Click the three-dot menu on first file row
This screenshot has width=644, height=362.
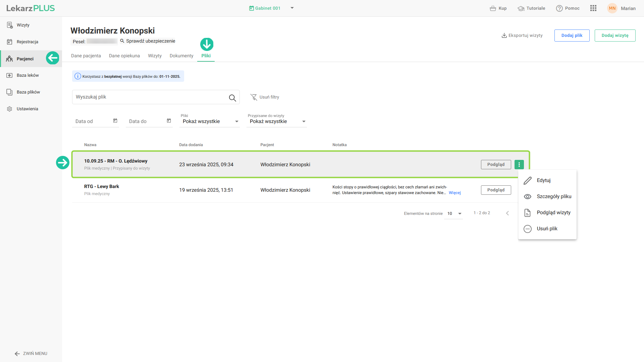(519, 165)
